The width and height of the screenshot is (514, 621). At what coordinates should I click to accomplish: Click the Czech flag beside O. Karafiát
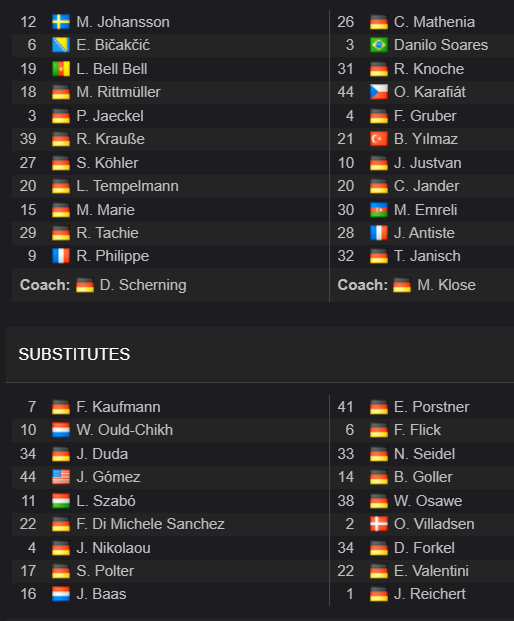coord(379,92)
